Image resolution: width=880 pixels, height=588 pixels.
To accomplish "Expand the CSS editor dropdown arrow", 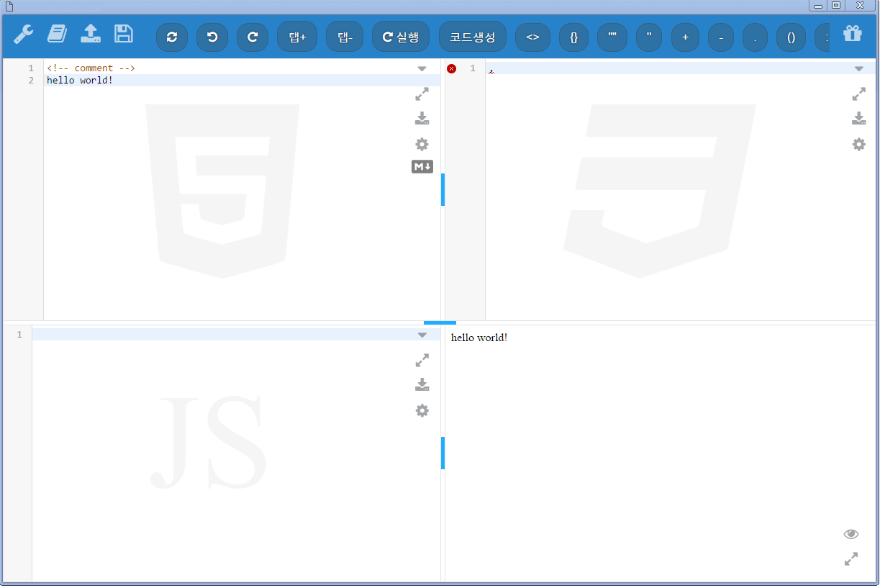I will point(859,69).
